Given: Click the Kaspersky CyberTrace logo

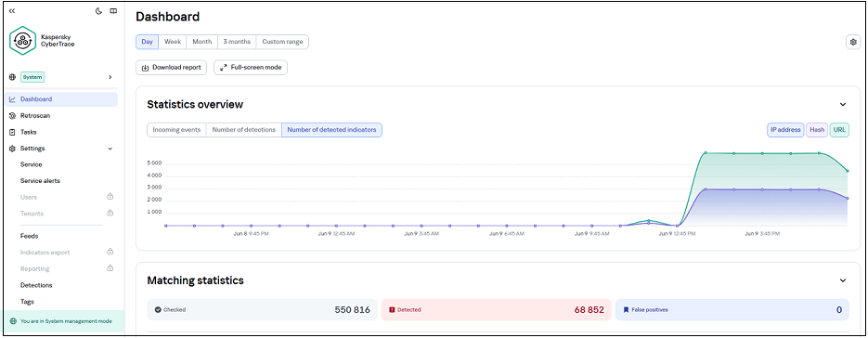Looking at the screenshot, I should click(x=23, y=41).
